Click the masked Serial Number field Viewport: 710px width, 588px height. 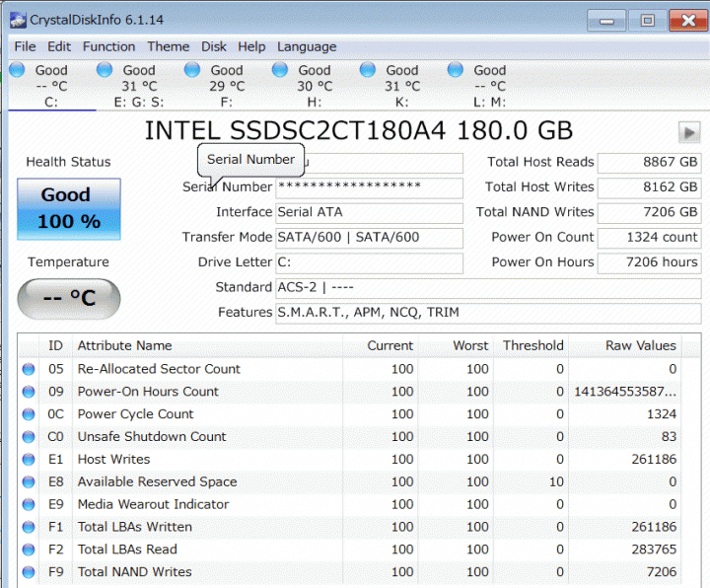coord(369,187)
